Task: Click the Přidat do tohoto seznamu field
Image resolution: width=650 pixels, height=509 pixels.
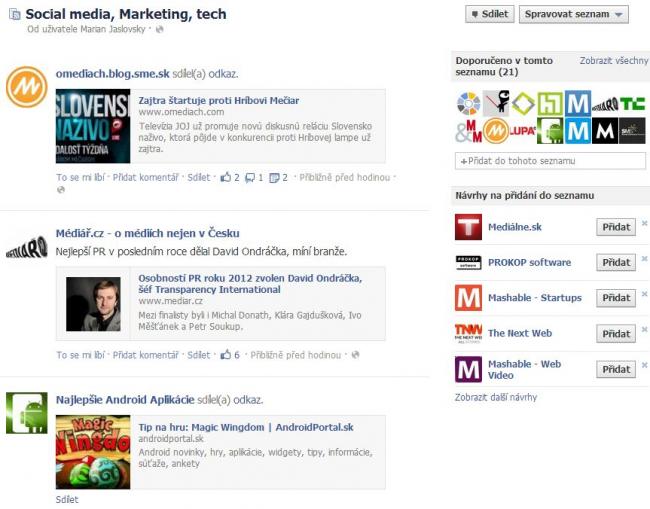Action: pos(550,161)
